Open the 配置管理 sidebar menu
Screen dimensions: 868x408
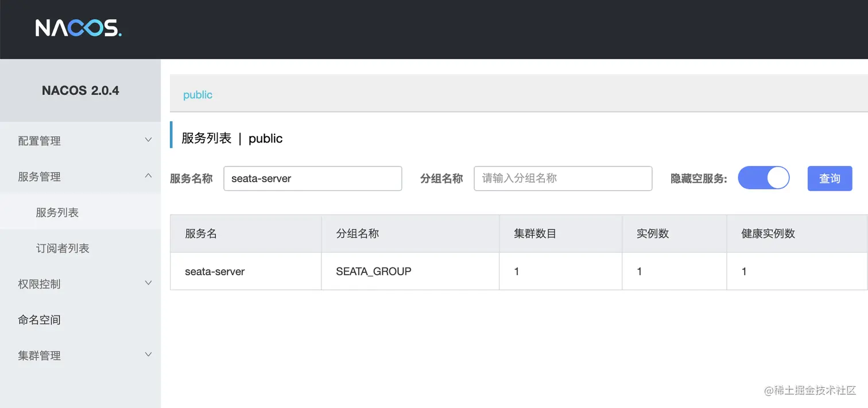(80, 141)
